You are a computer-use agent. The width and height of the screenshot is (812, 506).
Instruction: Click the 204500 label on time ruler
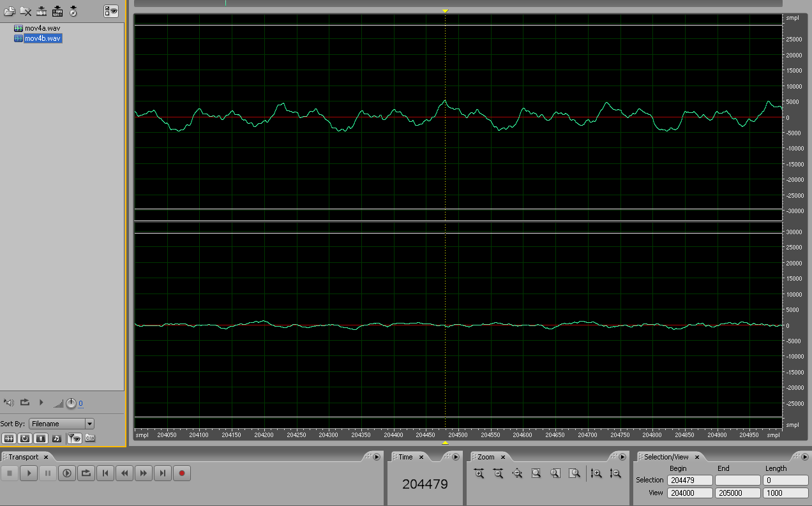[458, 435]
